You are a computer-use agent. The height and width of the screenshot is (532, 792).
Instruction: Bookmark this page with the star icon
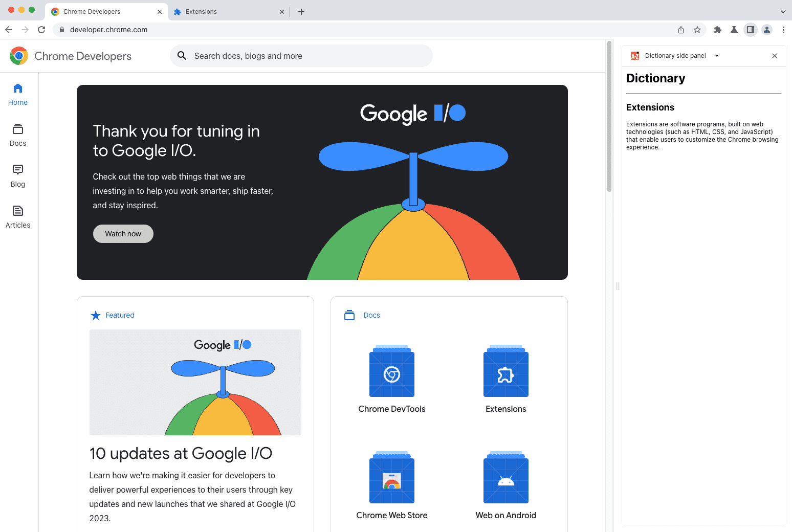click(x=697, y=30)
